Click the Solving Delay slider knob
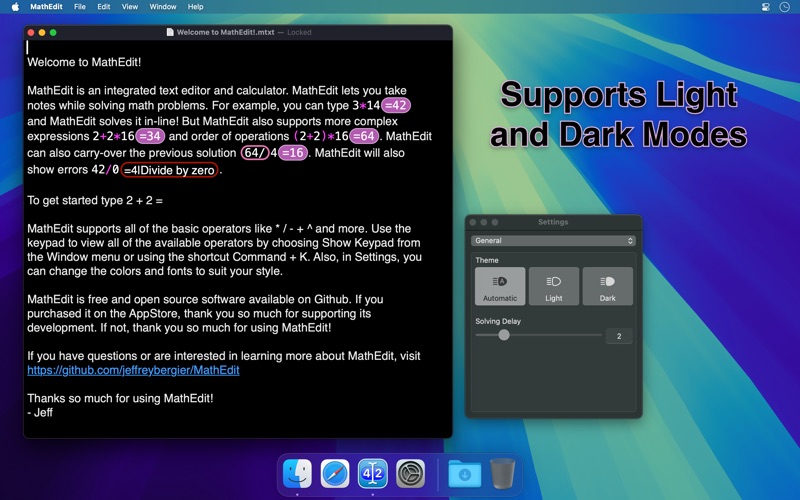The height and width of the screenshot is (500, 800). tap(504, 335)
